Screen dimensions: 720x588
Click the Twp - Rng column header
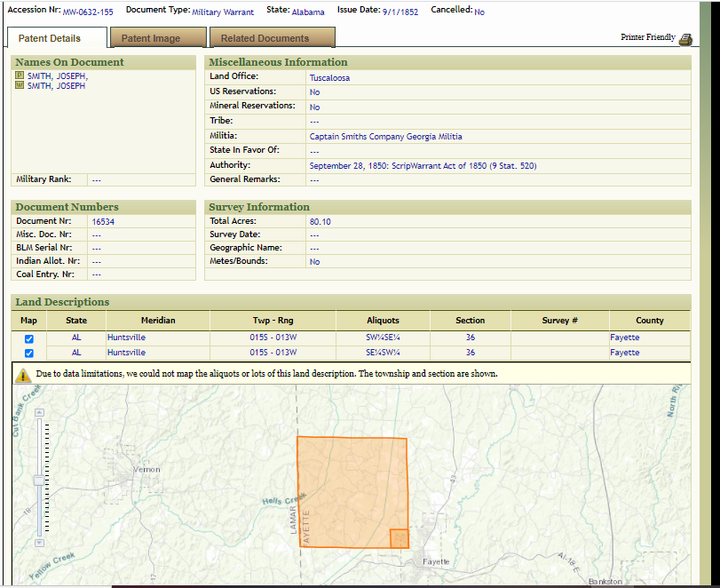click(x=273, y=321)
